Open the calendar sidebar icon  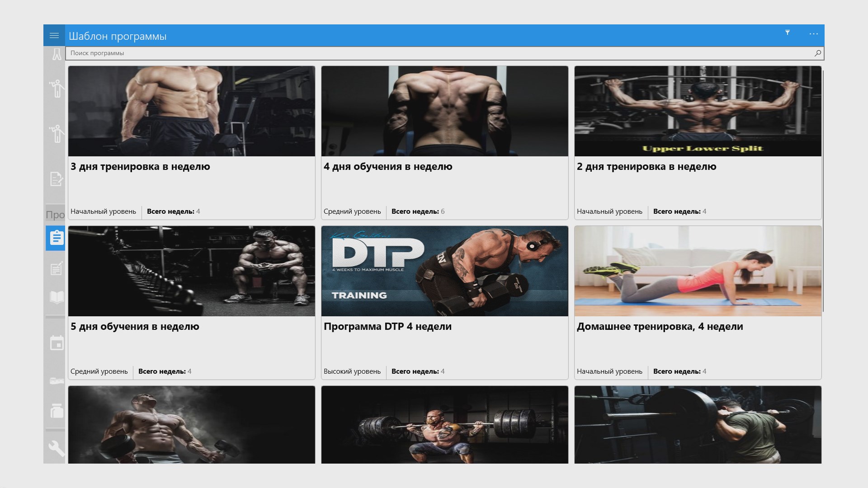tap(57, 343)
